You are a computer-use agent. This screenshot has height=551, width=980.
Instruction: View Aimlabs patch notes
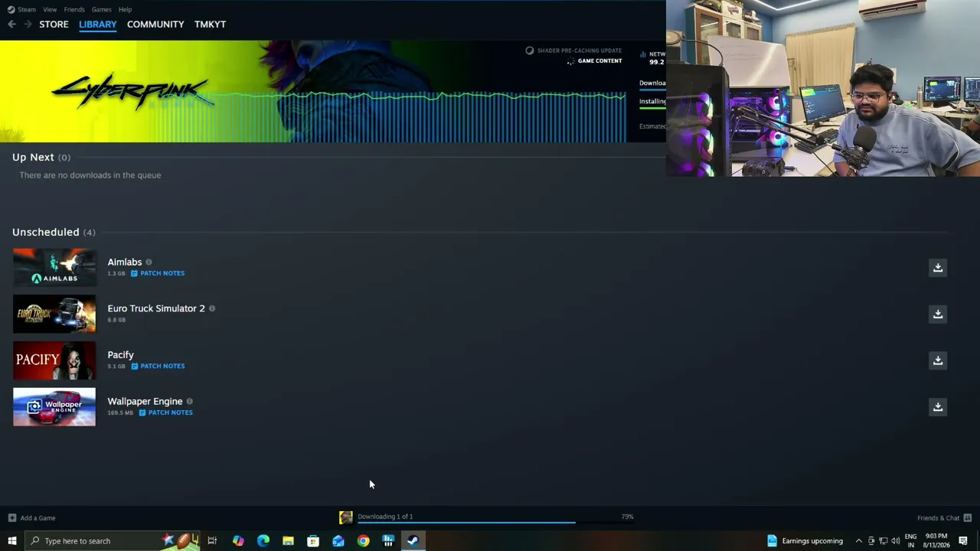click(158, 273)
